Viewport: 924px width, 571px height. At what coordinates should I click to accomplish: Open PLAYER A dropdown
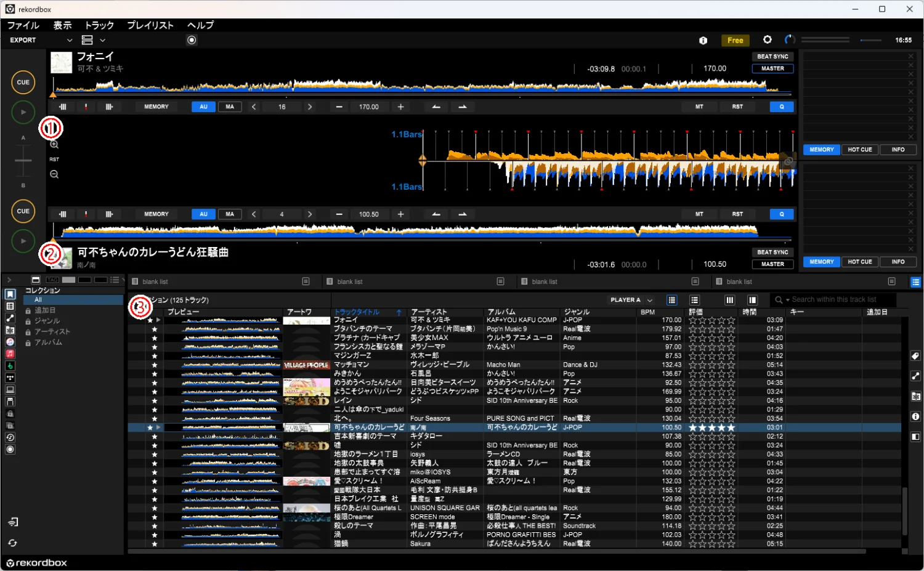[x=631, y=300]
